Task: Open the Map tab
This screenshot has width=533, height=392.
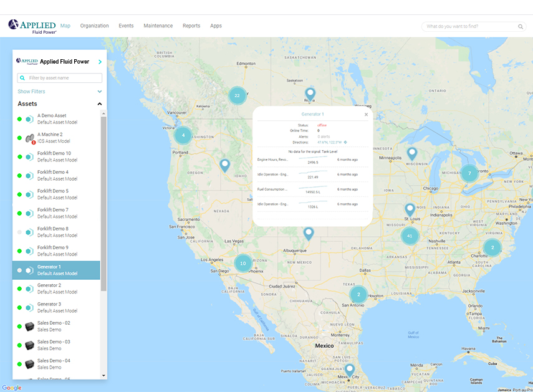Action: 65,26
